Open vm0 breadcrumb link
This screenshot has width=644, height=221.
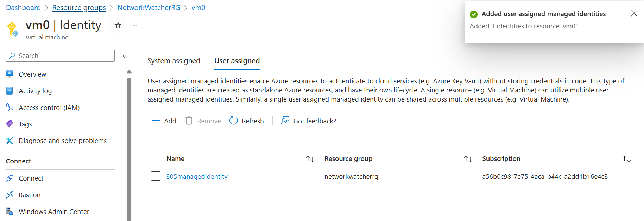198,8
